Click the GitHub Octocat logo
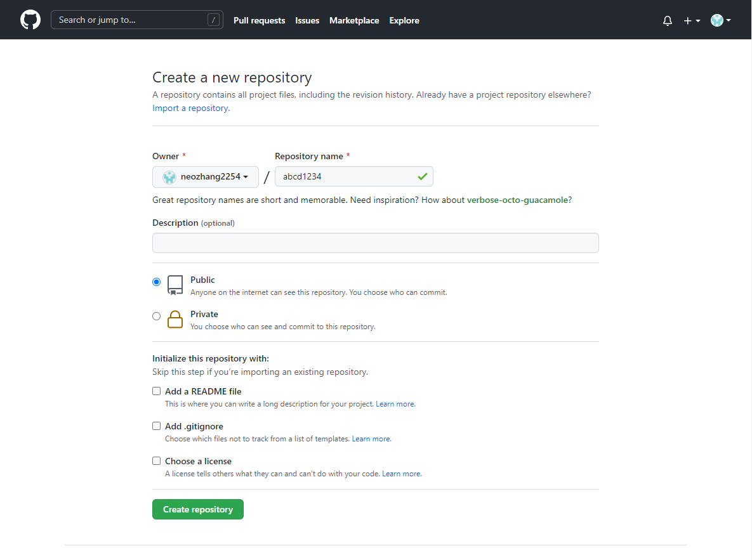 click(x=30, y=20)
